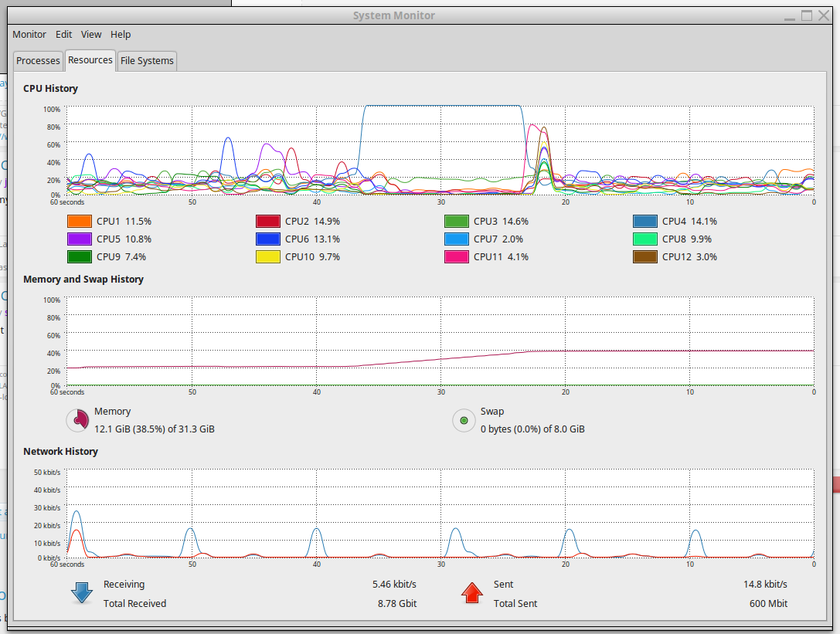This screenshot has height=634, width=840.
Task: Click the Network History heading
Action: (60, 452)
